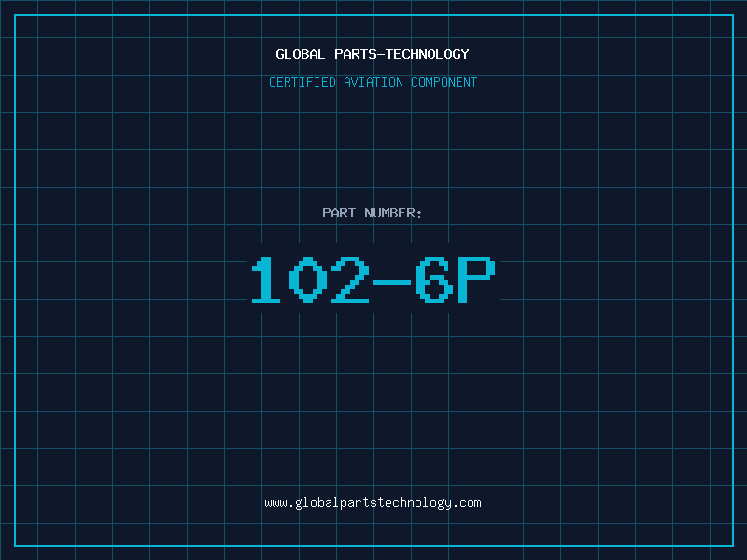Select the CERTIFIED AVIATION COMPONENT subtitle

pos(373,82)
